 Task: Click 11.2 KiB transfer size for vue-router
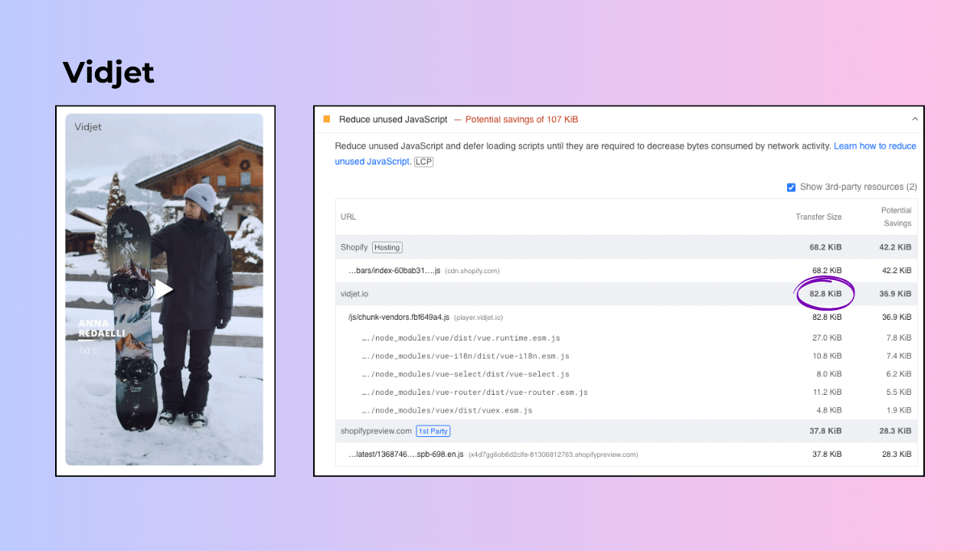827,392
